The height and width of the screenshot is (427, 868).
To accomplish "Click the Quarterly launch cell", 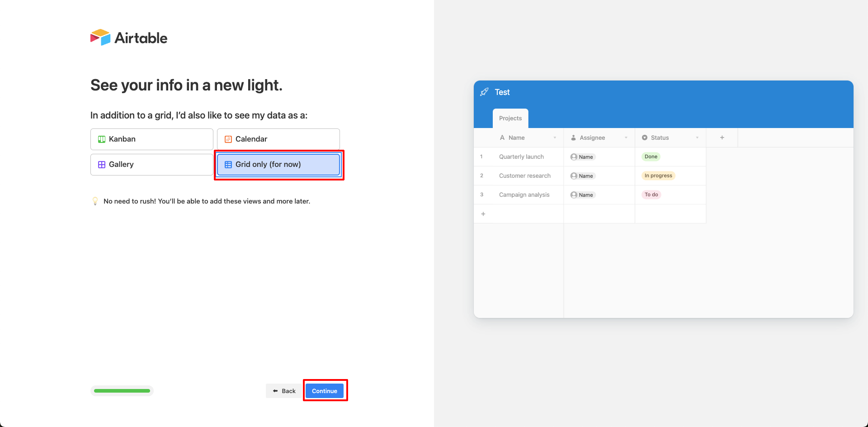I will [x=521, y=157].
